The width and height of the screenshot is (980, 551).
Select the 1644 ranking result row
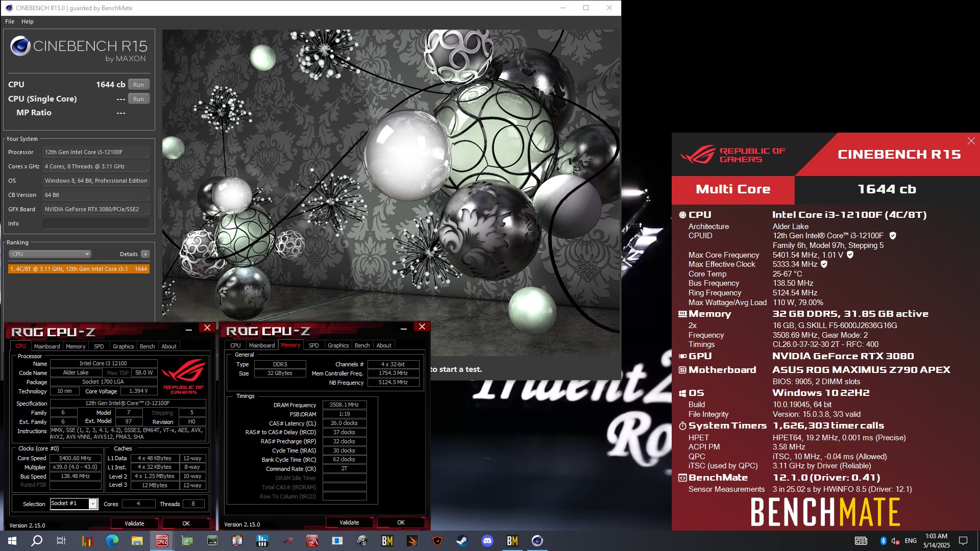[79, 269]
